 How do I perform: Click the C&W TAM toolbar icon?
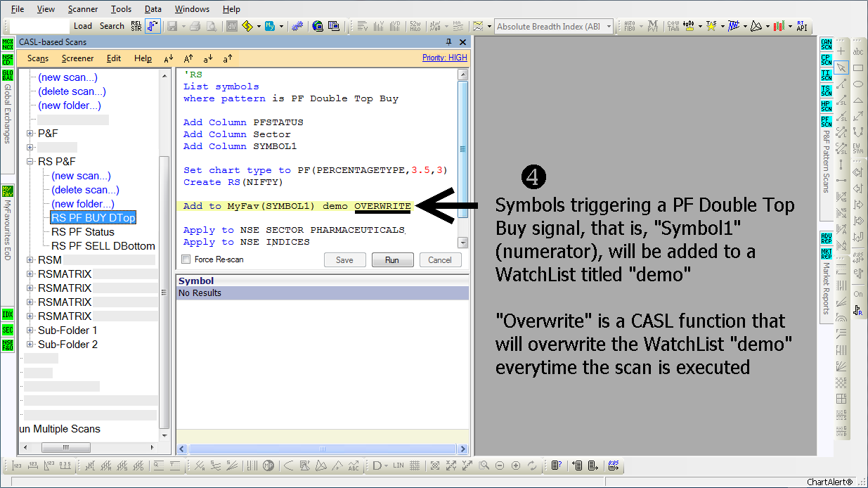pyautogui.click(x=673, y=26)
